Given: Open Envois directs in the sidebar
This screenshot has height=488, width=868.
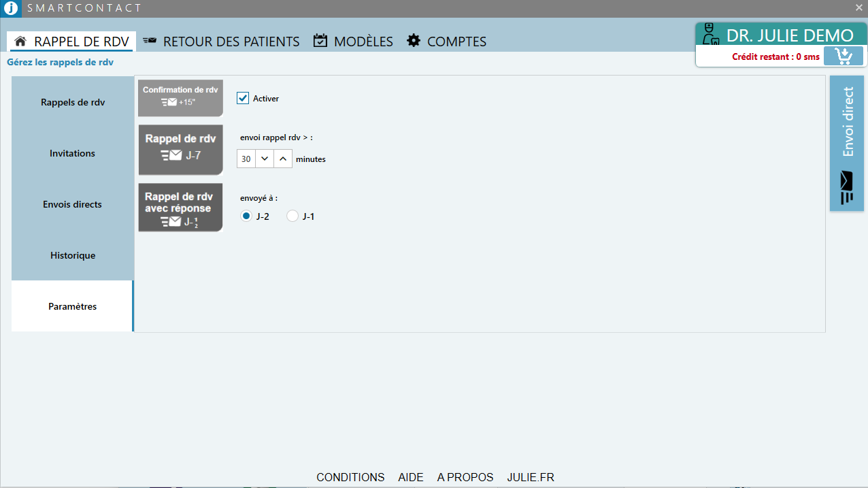Looking at the screenshot, I should [73, 204].
